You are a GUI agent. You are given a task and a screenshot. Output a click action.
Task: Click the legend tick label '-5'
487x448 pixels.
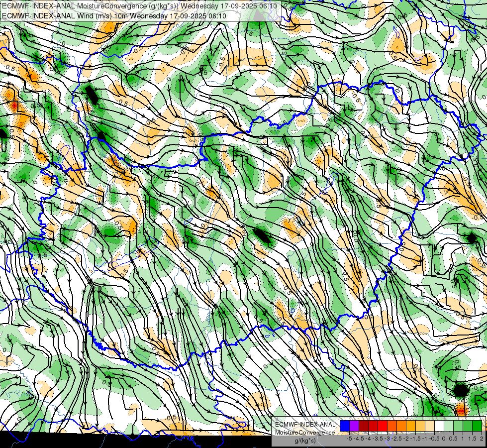click(x=349, y=439)
